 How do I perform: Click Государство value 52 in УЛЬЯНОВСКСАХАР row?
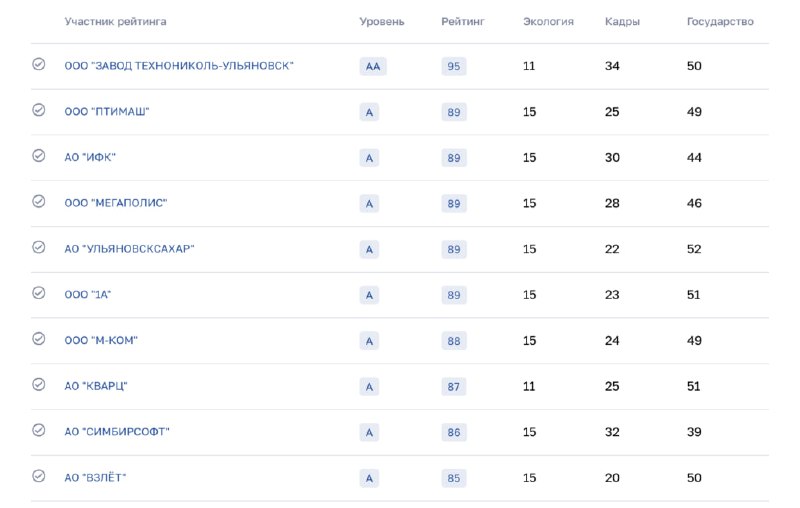pyautogui.click(x=694, y=249)
